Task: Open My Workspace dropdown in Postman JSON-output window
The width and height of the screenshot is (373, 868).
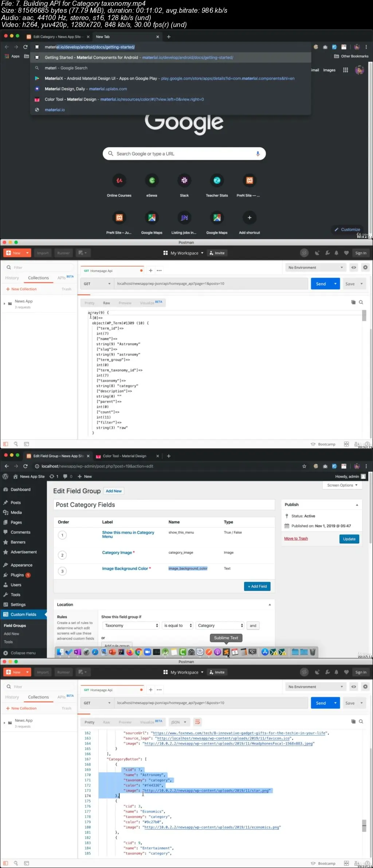Action: pyautogui.click(x=184, y=672)
